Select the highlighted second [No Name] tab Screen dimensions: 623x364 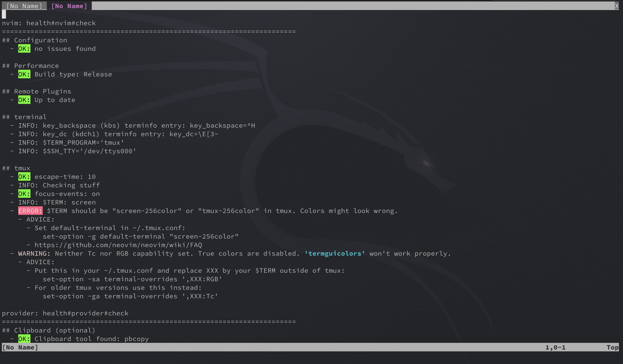tap(69, 6)
